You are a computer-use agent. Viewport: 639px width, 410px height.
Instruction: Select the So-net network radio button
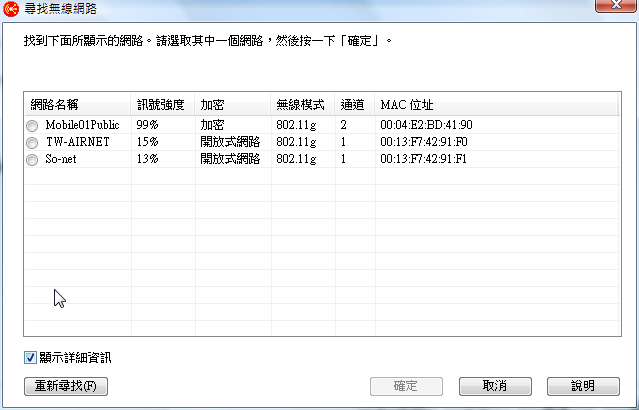pos(32,160)
